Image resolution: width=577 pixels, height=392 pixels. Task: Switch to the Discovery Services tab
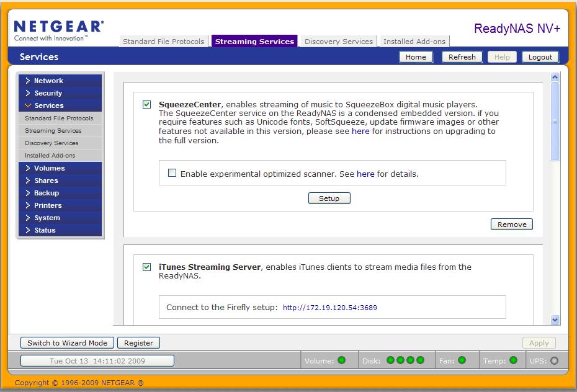click(339, 42)
